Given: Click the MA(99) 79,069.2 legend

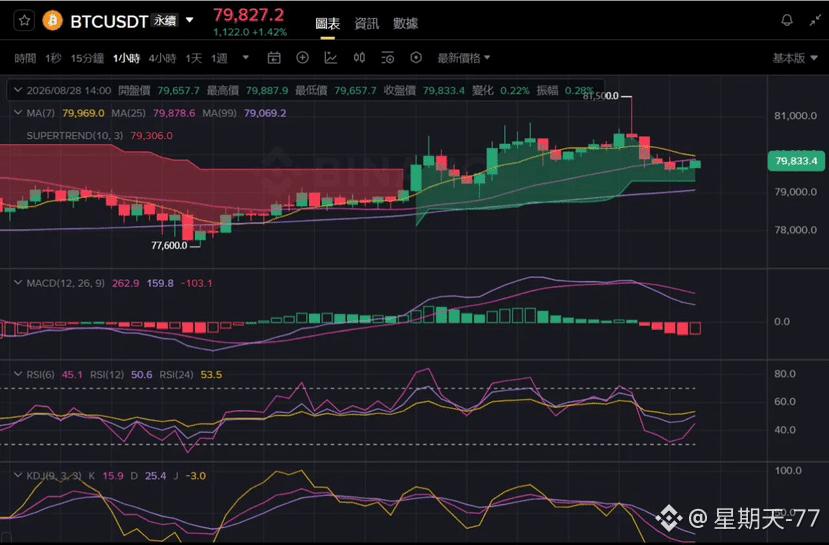Looking at the screenshot, I should [x=244, y=113].
